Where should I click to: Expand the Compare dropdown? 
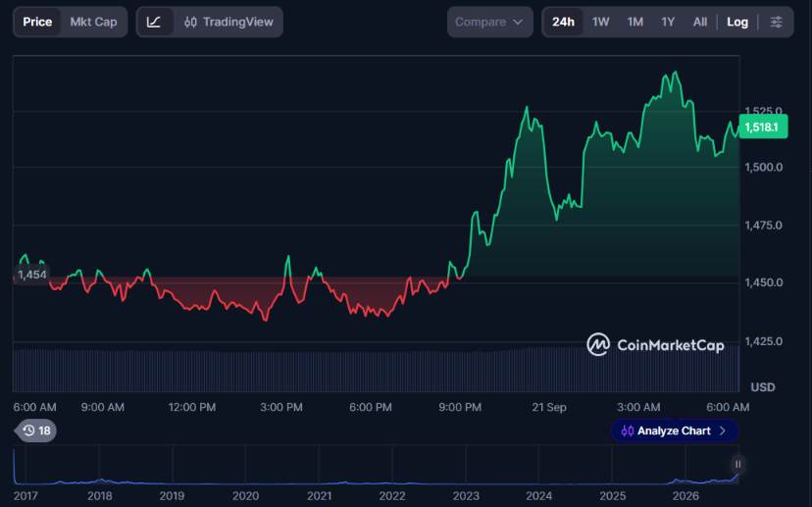pyautogui.click(x=490, y=22)
